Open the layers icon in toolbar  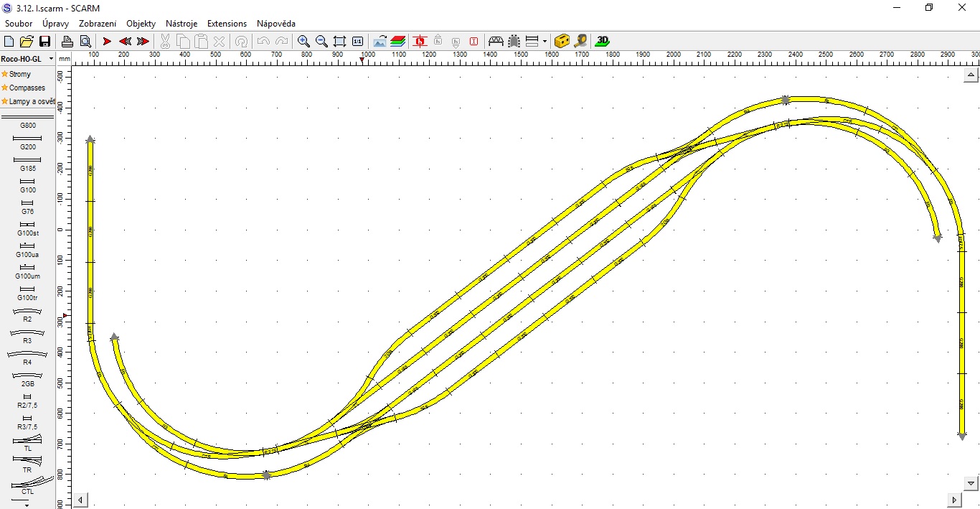[398, 42]
